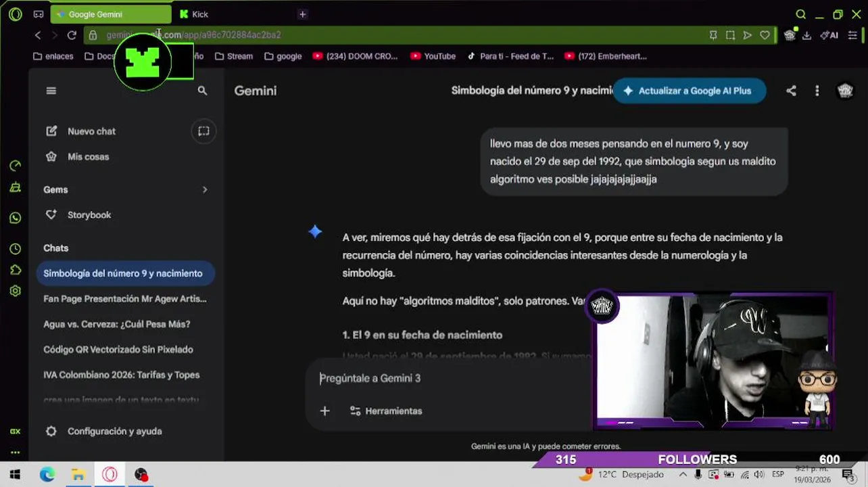The image size is (868, 487).
Task: Switch to the Google Gemini tab
Action: (x=112, y=14)
